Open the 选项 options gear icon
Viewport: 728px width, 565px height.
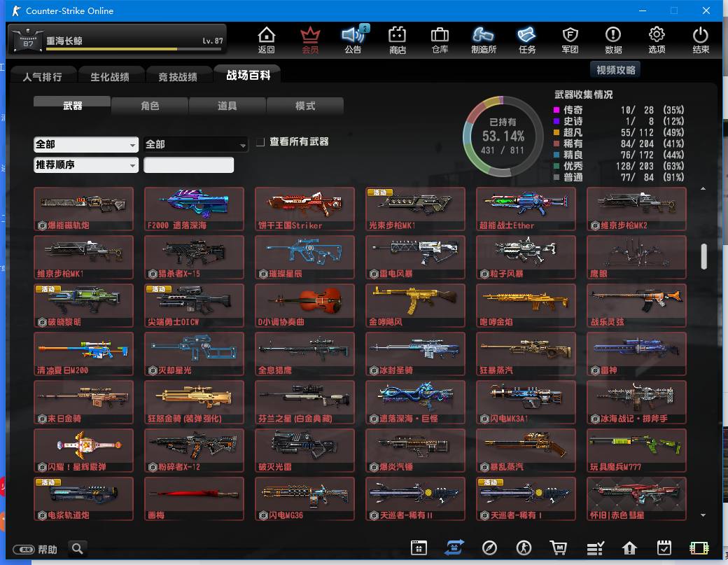point(657,40)
